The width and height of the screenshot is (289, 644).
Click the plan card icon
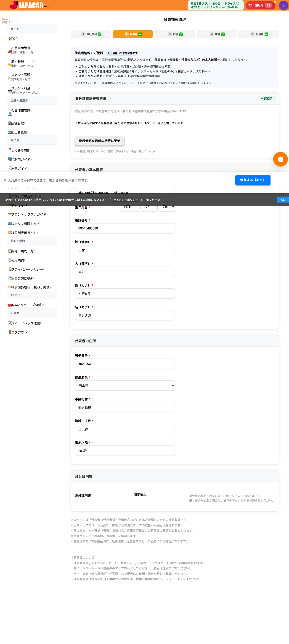tap(10, 92)
